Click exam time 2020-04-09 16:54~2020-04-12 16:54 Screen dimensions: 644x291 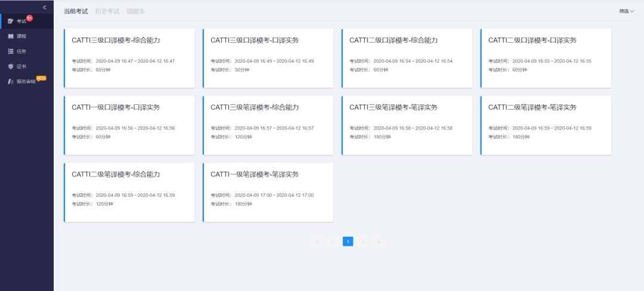pos(413,61)
